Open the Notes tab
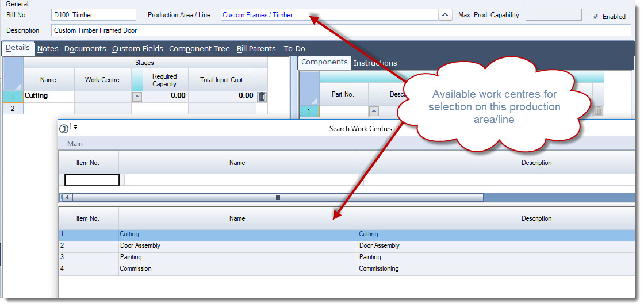The width and height of the screenshot is (644, 307). point(48,48)
